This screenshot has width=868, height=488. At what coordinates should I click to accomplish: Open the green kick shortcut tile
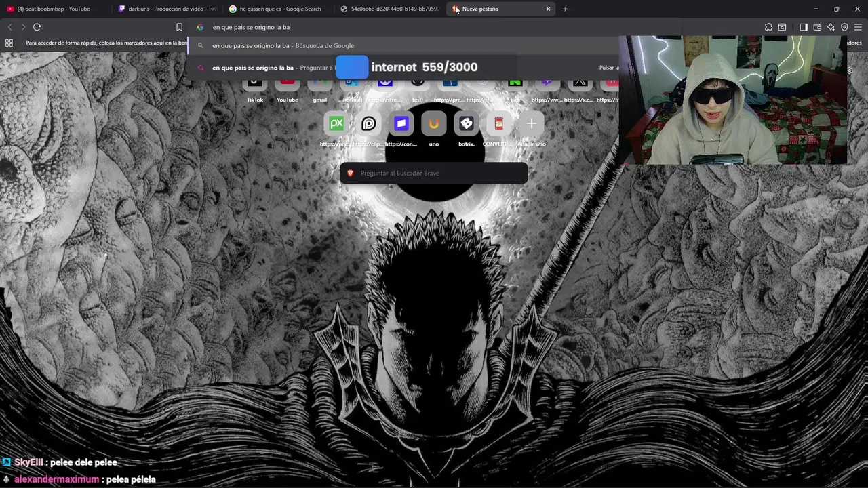point(515,89)
